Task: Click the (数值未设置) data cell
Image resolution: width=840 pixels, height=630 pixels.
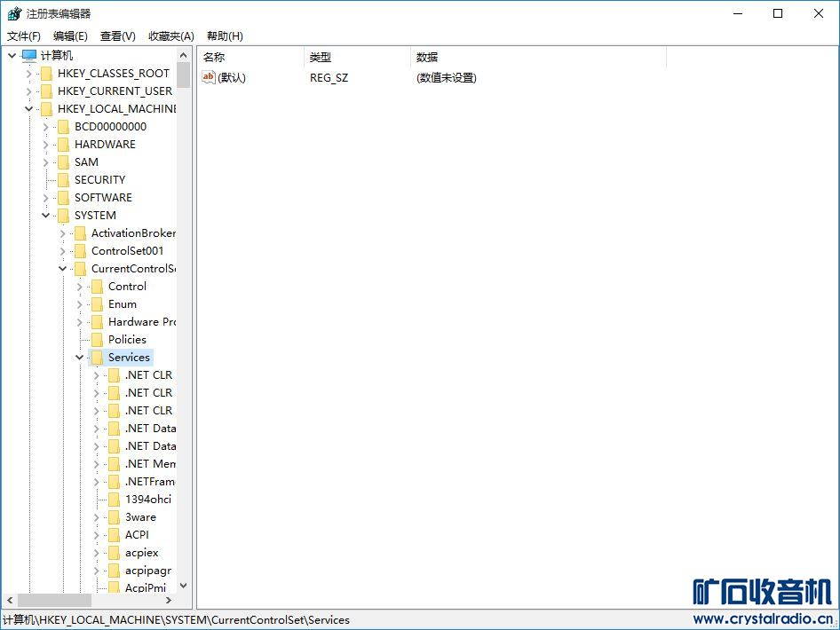Action: (x=447, y=77)
